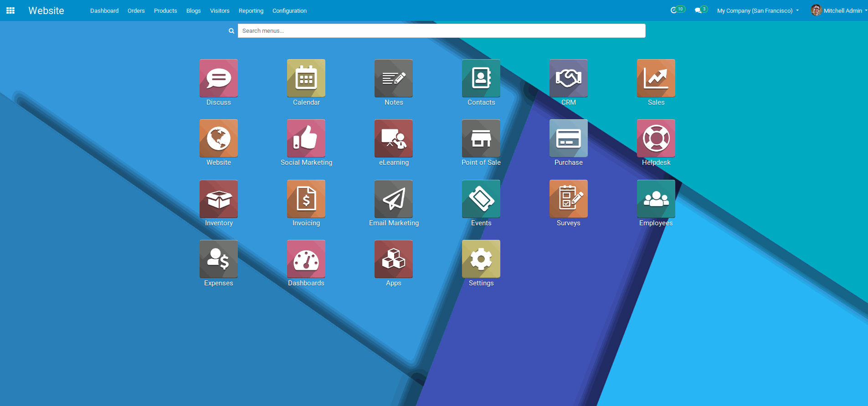This screenshot has width=868, height=406.
Task: Open the Products menu
Action: point(165,10)
